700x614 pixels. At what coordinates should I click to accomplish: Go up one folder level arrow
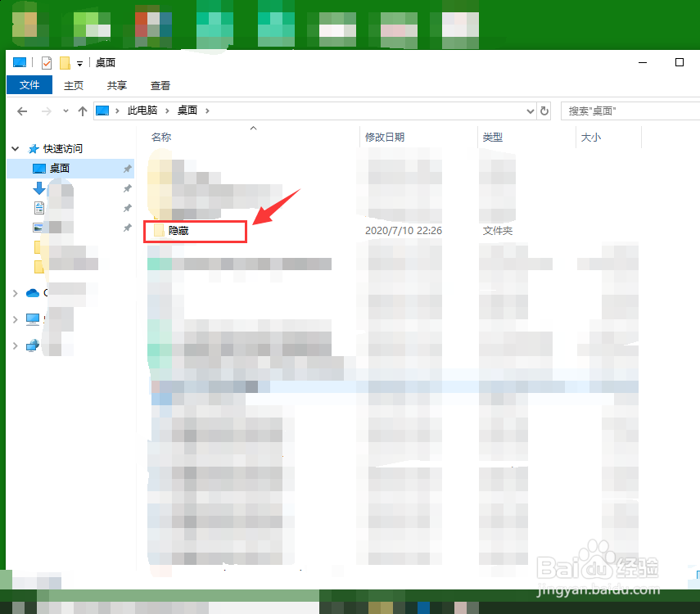pos(83,111)
